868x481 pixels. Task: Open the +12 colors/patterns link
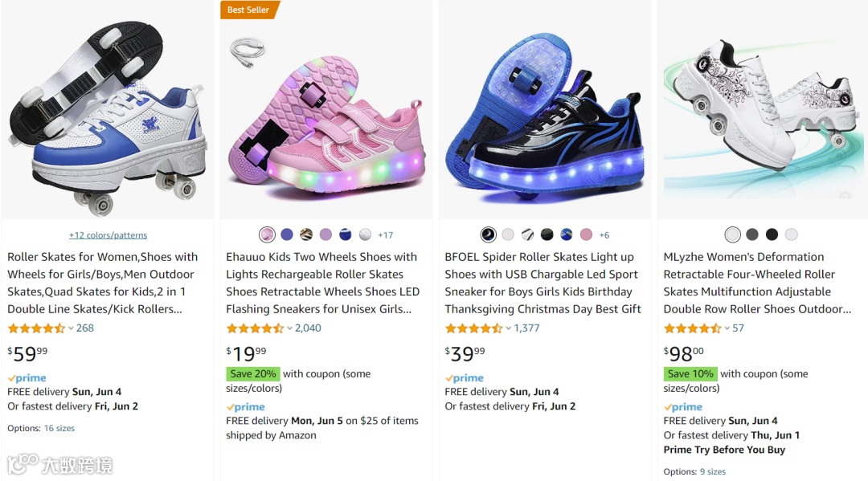(x=108, y=235)
